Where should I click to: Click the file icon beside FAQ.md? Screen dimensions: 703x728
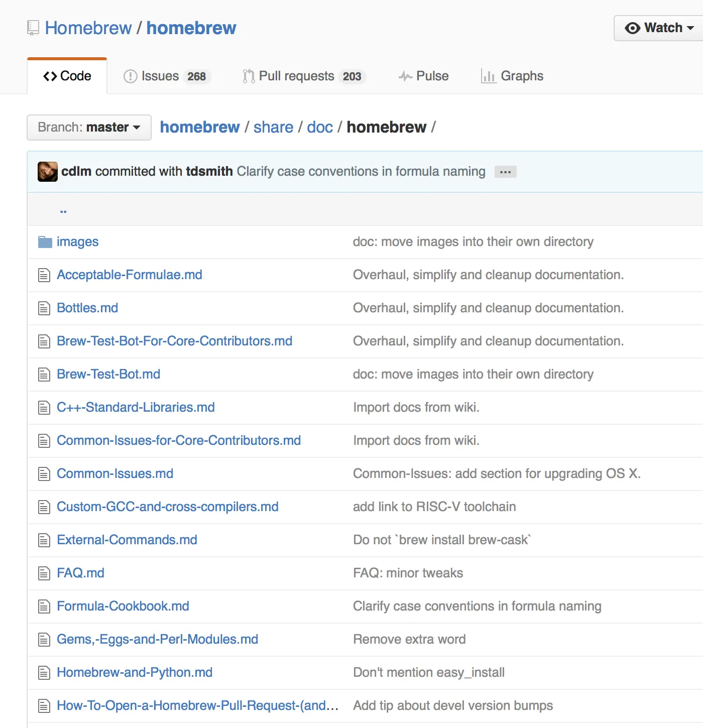tap(44, 573)
